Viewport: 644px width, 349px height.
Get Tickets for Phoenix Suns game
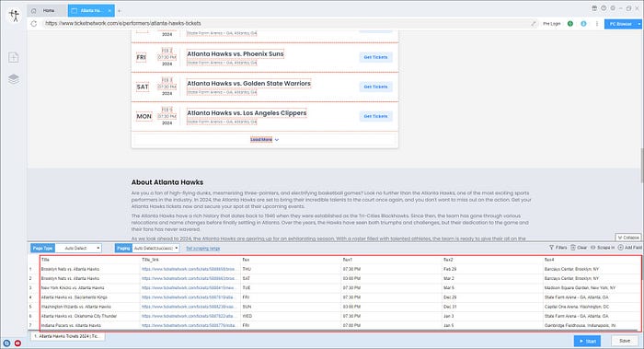coord(375,57)
